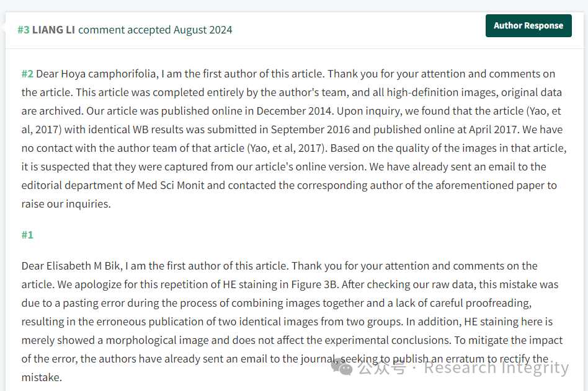Click the name 'Elisabeth M Bik' in the reply

(x=83, y=266)
